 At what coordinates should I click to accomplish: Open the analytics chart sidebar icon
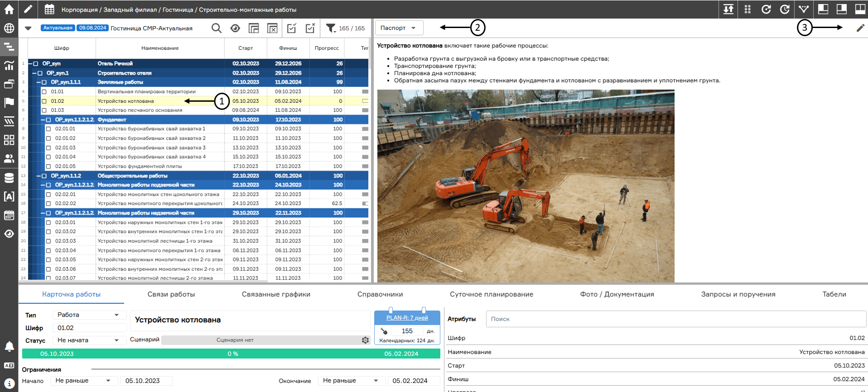pos(9,66)
